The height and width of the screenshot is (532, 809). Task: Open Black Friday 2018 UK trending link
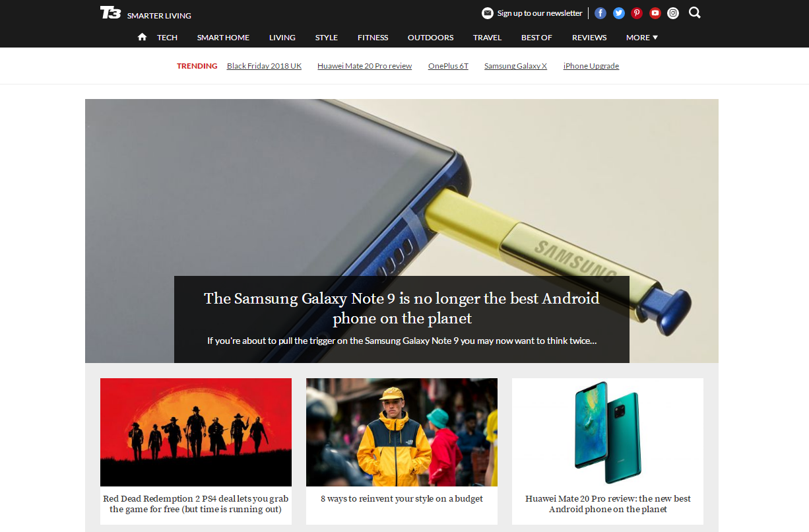click(264, 66)
